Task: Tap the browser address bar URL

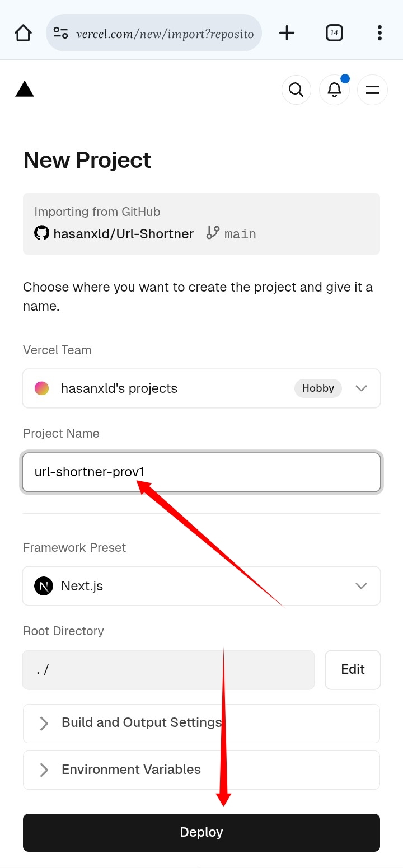Action: tap(165, 34)
